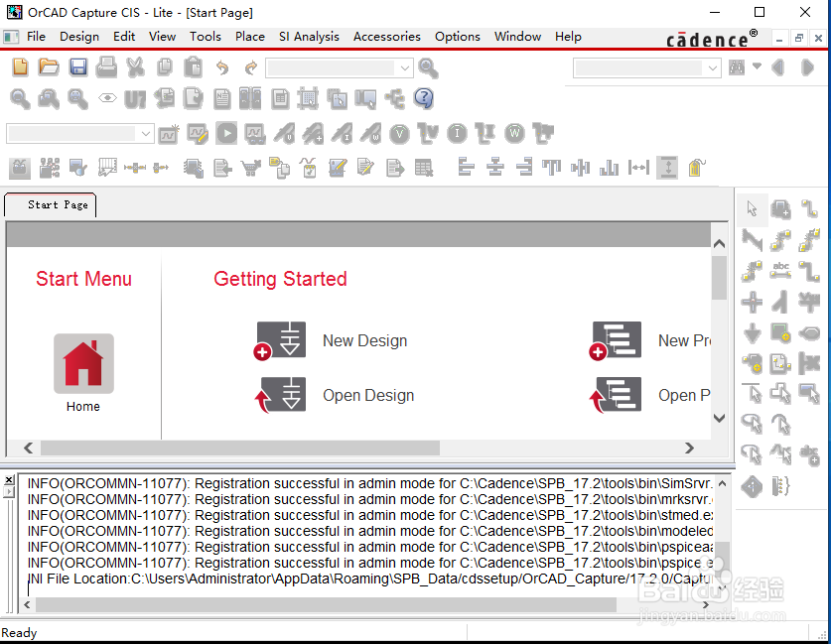Image resolution: width=831 pixels, height=644 pixels.
Task: Click the shopping cart toolbar icon
Action: pyautogui.click(x=250, y=168)
